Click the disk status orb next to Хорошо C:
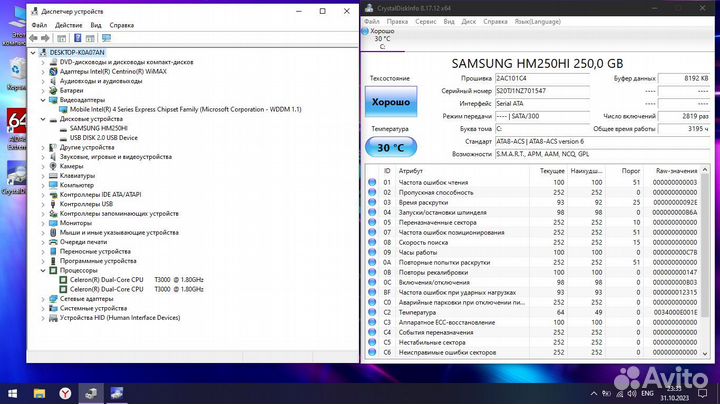The image size is (720, 404). click(365, 31)
